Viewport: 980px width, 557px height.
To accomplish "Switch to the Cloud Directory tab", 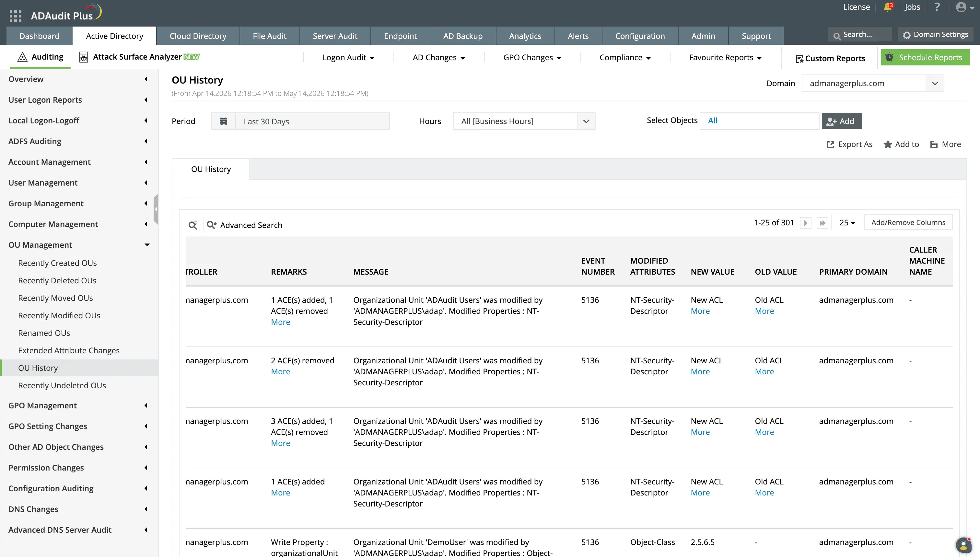I will pyautogui.click(x=198, y=36).
